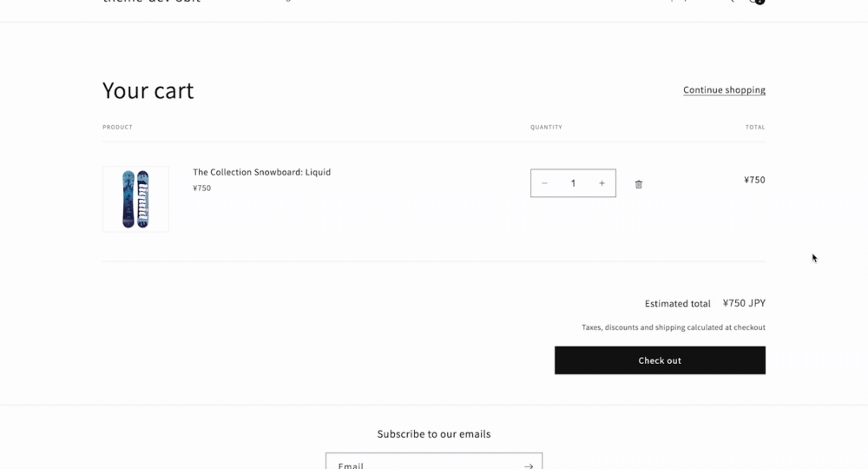
Task: Click the QUANTITY column header
Action: [x=546, y=128]
